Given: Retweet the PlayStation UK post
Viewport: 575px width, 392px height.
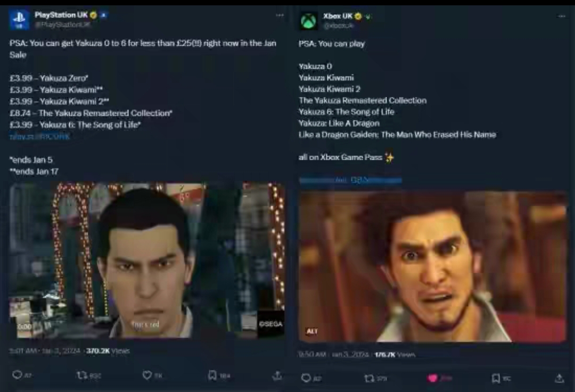Looking at the screenshot, I should pyautogui.click(x=82, y=375).
